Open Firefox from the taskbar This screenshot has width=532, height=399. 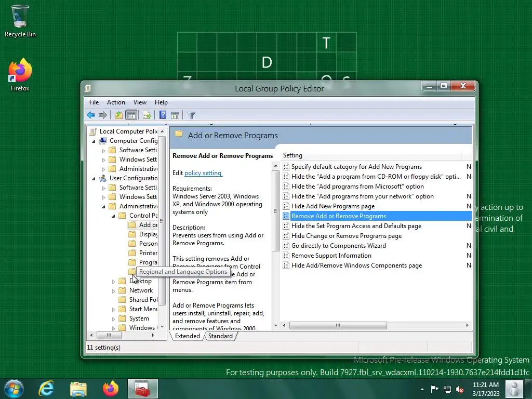click(111, 389)
